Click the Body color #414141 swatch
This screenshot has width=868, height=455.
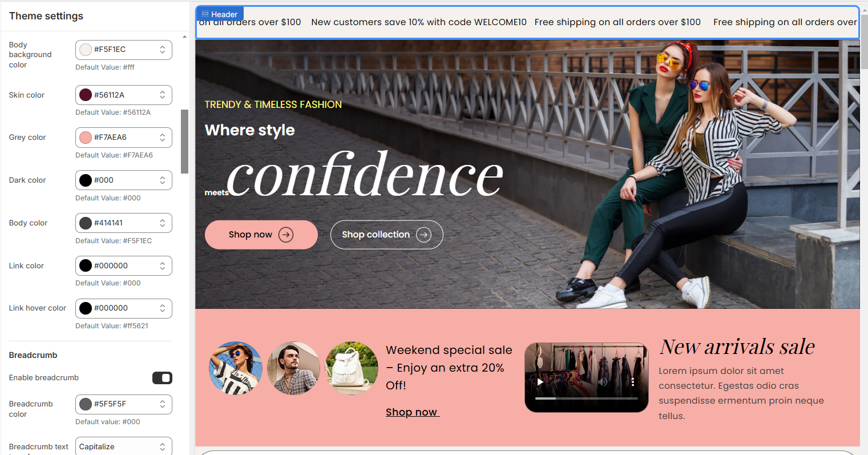pyautogui.click(x=86, y=223)
